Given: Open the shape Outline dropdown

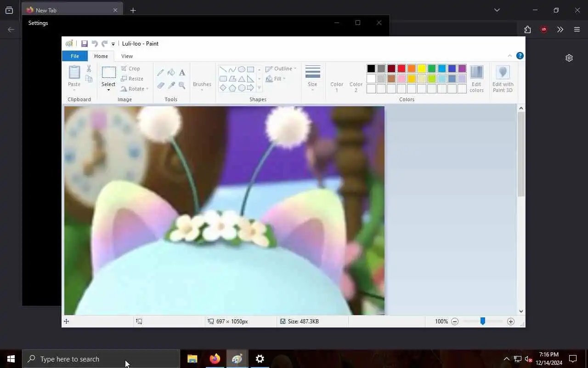Looking at the screenshot, I should pyautogui.click(x=281, y=69).
